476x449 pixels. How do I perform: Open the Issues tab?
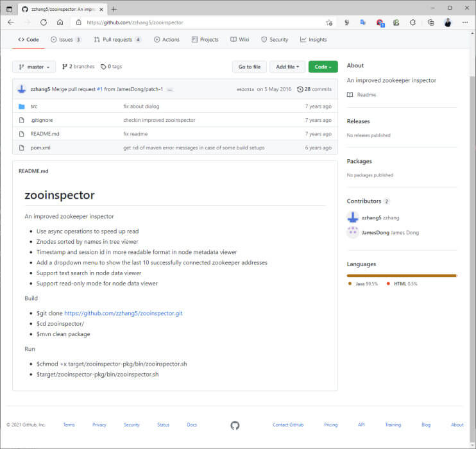[66, 40]
